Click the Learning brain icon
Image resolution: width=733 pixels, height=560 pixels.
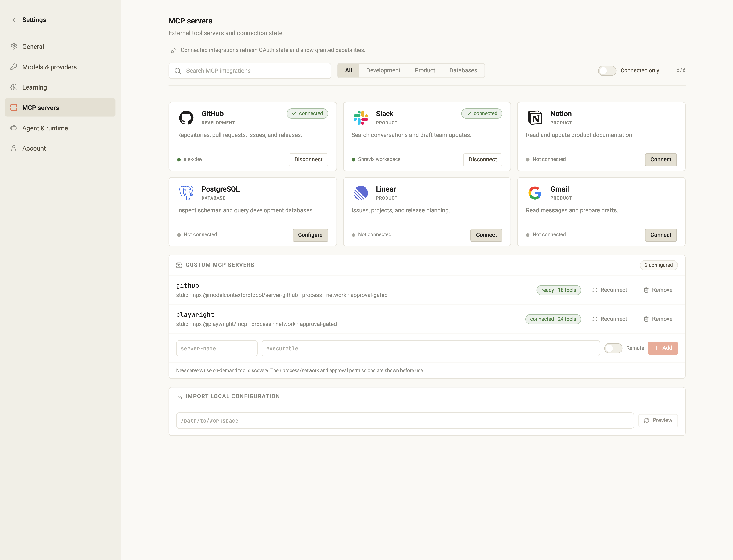pyautogui.click(x=14, y=87)
